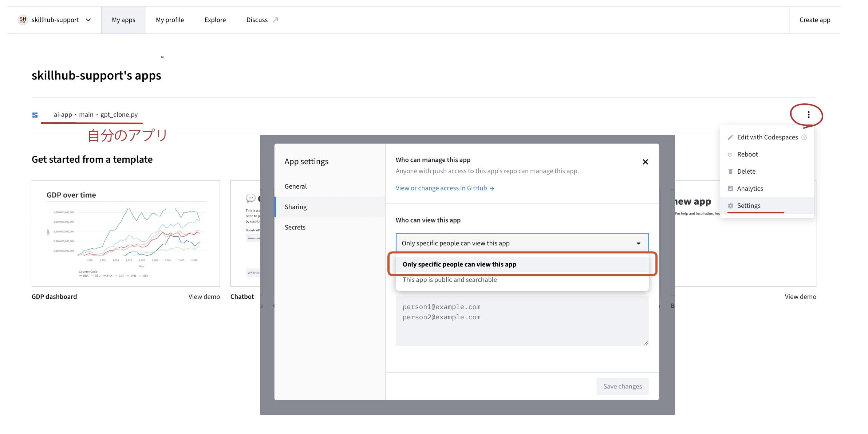The width and height of the screenshot is (868, 434).
Task: Open the GDP dashboard template thumbnail
Action: pyautogui.click(x=126, y=233)
